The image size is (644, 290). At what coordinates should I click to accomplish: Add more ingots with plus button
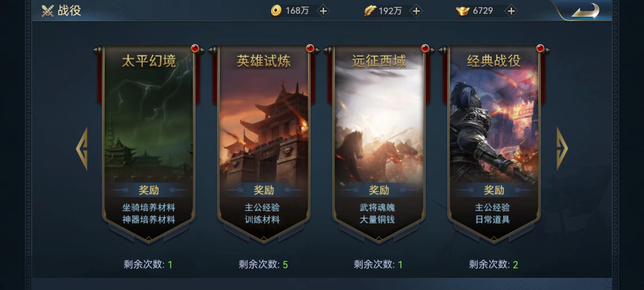(x=511, y=11)
